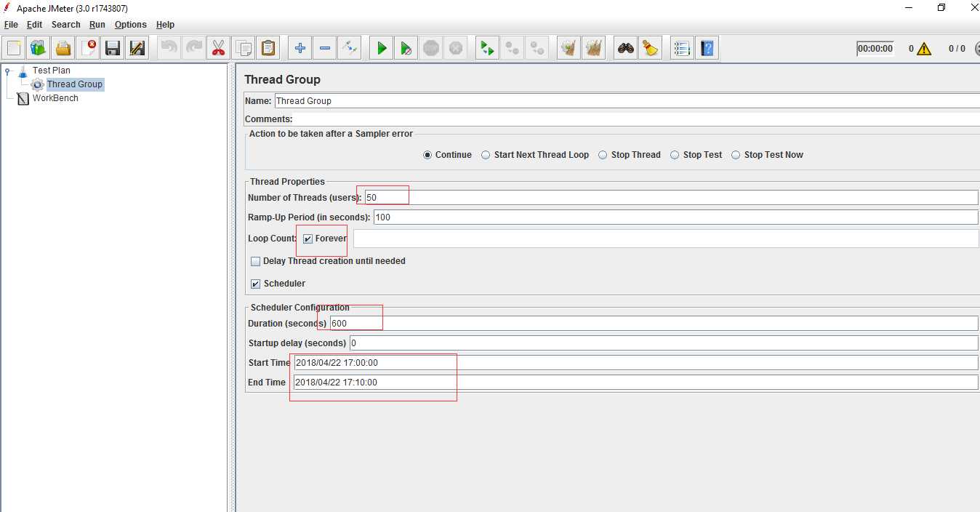980x512 pixels.
Task: Click the Reset Search broom icon
Action: coord(651,49)
